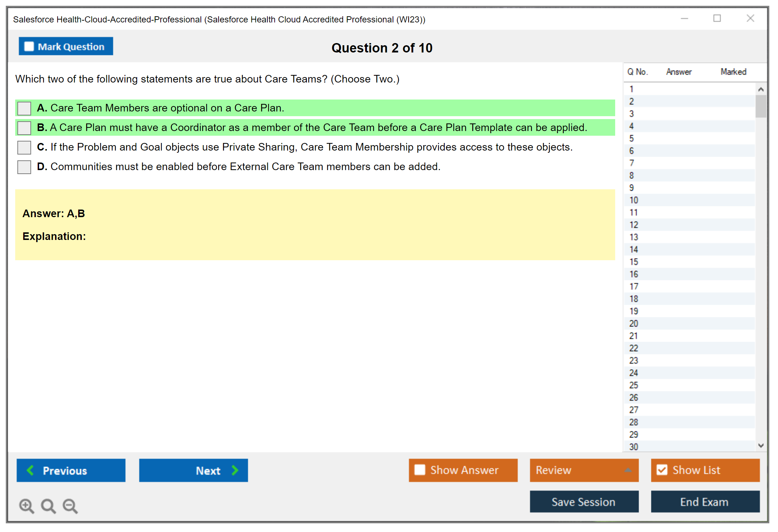Click the Save Session button
778x532 pixels.
tap(584, 502)
